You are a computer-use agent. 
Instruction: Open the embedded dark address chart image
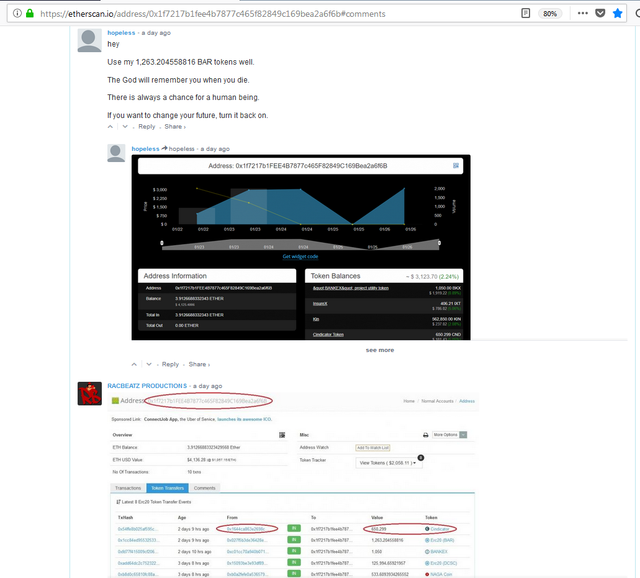(301, 247)
